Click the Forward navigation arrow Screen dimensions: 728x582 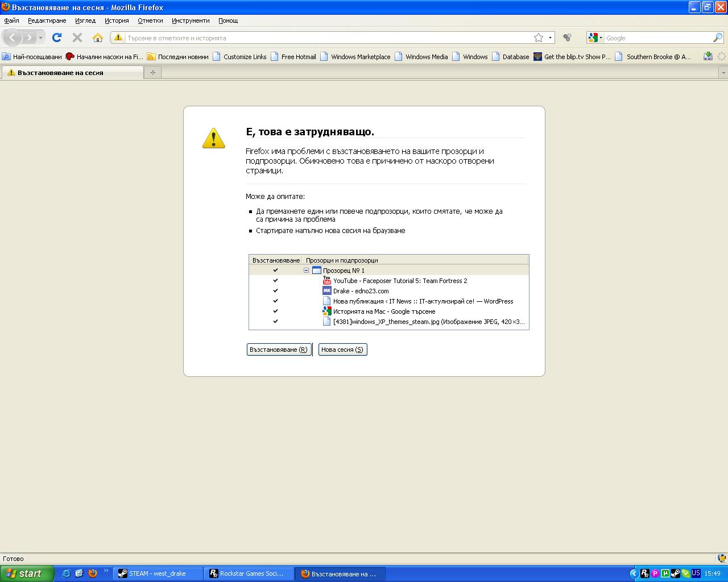(x=29, y=38)
